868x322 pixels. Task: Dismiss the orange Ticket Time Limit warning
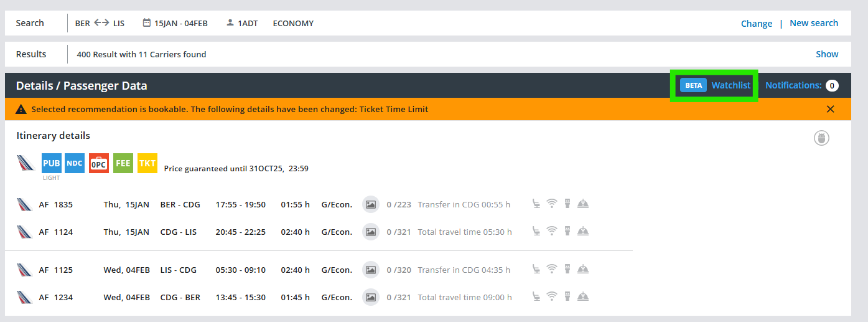pos(830,109)
